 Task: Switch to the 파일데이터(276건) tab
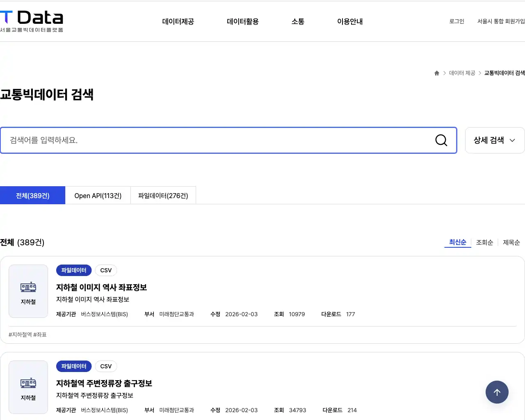pos(163,196)
